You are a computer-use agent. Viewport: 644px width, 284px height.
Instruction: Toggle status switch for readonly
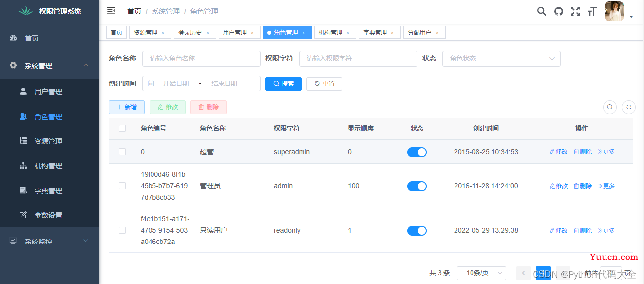pos(417,230)
